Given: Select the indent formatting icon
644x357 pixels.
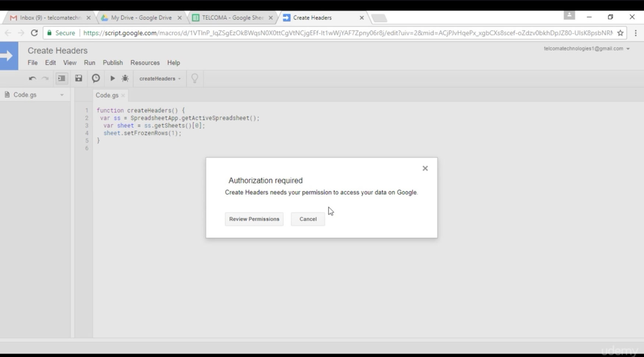Looking at the screenshot, I should 62,78.
